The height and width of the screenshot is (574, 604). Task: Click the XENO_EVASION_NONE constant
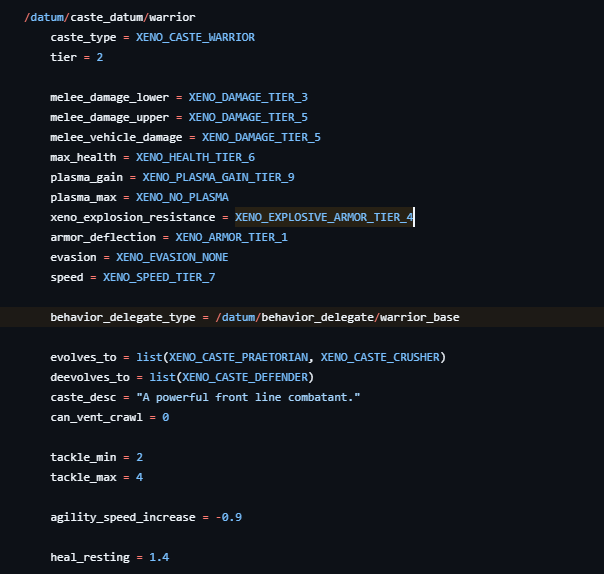click(x=172, y=257)
